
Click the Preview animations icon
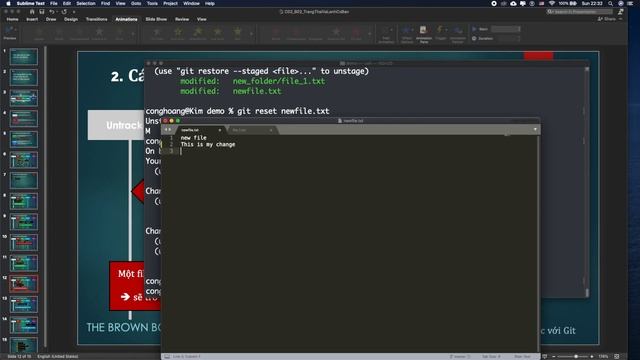(x=9, y=33)
